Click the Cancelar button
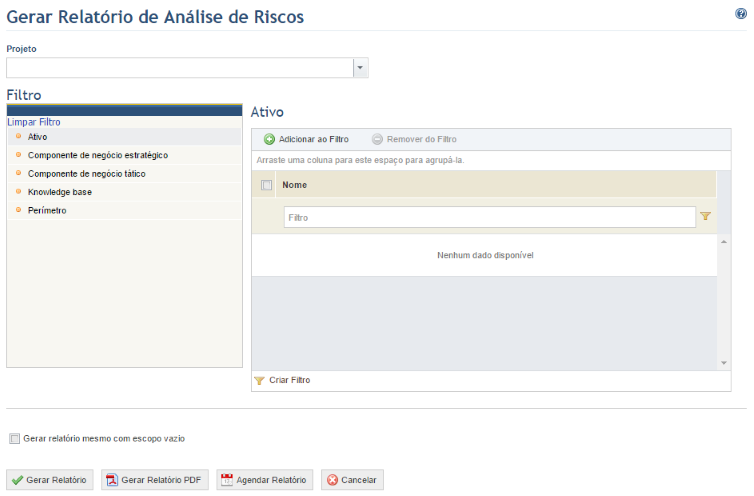Image resolution: width=754 pixels, height=496 pixels. click(352, 480)
